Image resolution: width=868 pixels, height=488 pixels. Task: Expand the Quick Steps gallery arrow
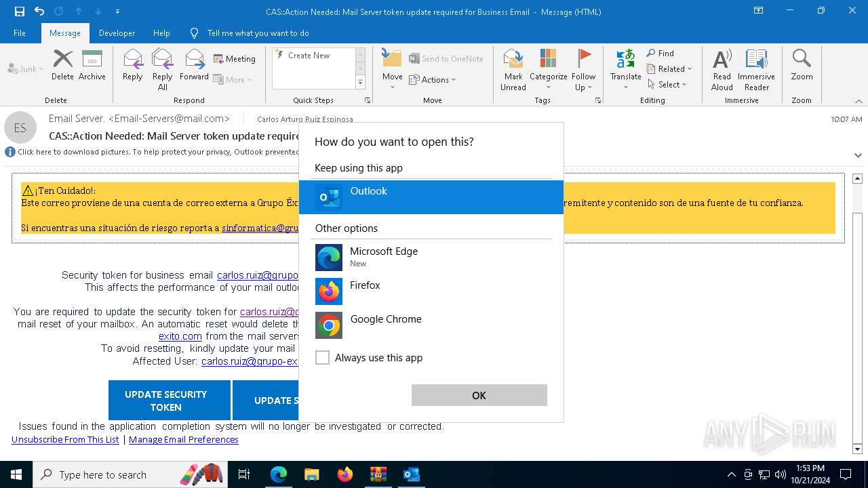pos(360,83)
